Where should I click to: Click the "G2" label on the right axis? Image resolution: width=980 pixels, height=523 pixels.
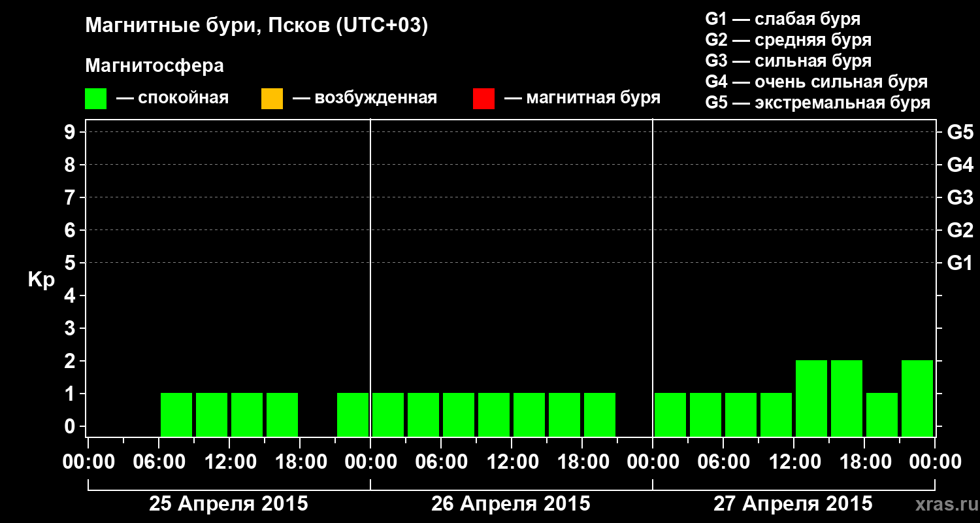(x=960, y=231)
